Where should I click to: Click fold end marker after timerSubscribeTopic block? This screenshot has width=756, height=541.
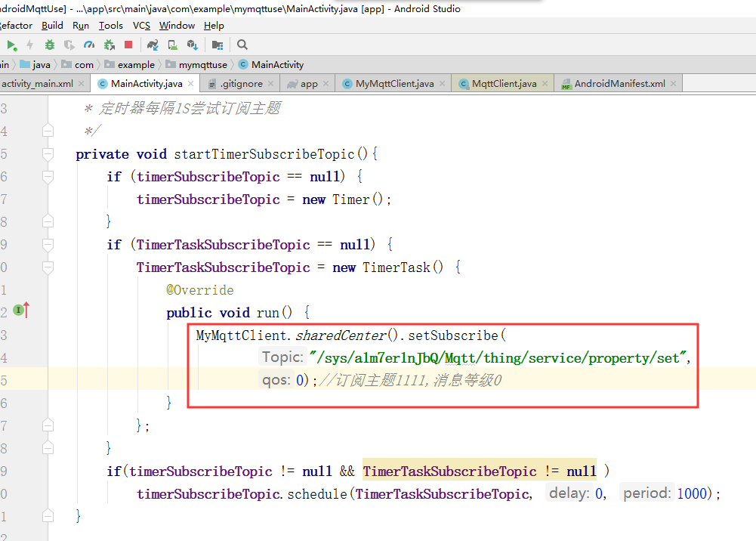click(x=48, y=221)
